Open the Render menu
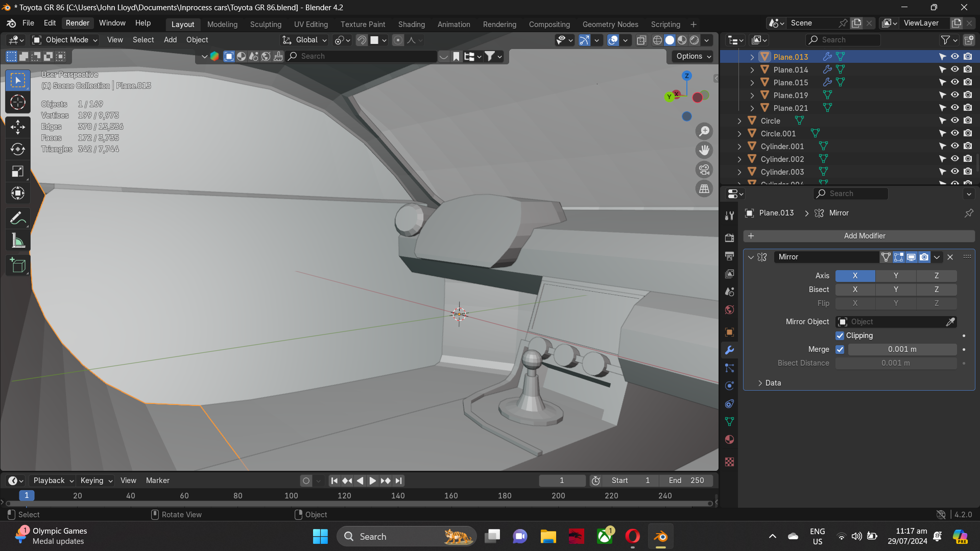This screenshot has width=980, height=551. pos(78,23)
